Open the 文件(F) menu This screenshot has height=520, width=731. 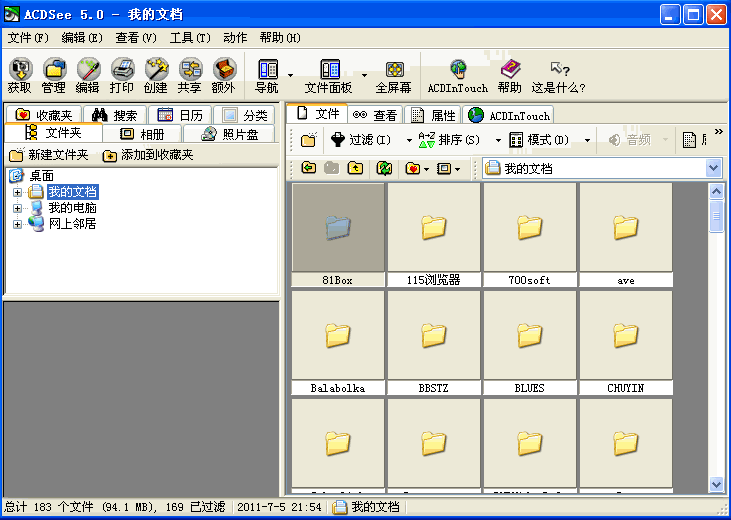coord(28,38)
